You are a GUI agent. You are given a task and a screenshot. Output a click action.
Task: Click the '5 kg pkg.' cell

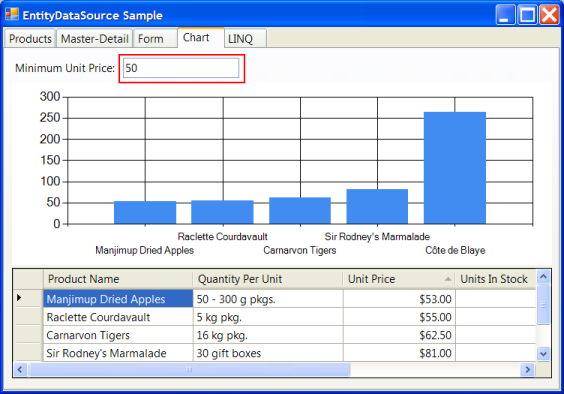[268, 317]
